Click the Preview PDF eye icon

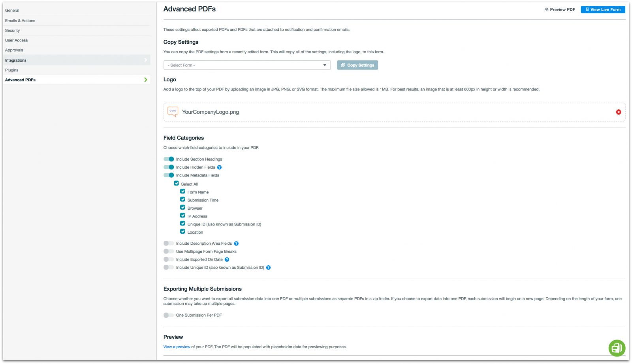547,9
